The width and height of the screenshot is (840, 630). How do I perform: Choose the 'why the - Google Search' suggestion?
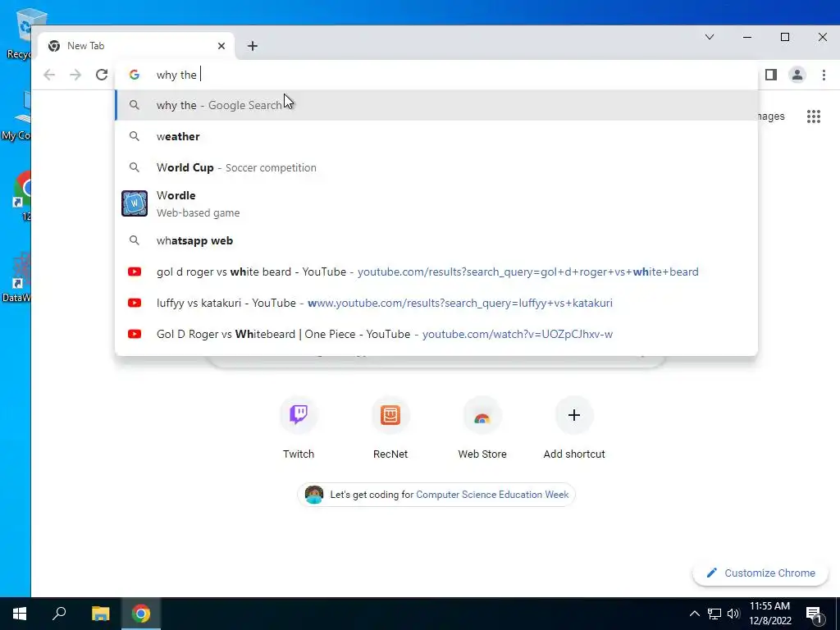pos(436,105)
